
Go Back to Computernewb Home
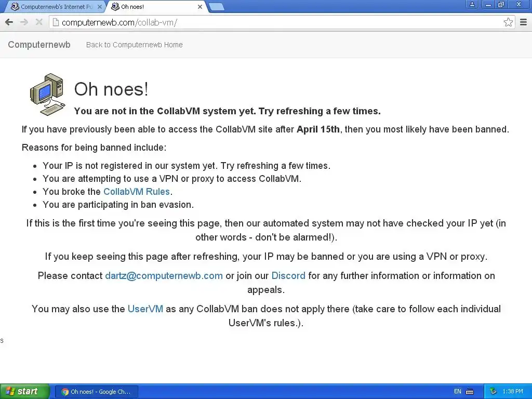coord(135,45)
